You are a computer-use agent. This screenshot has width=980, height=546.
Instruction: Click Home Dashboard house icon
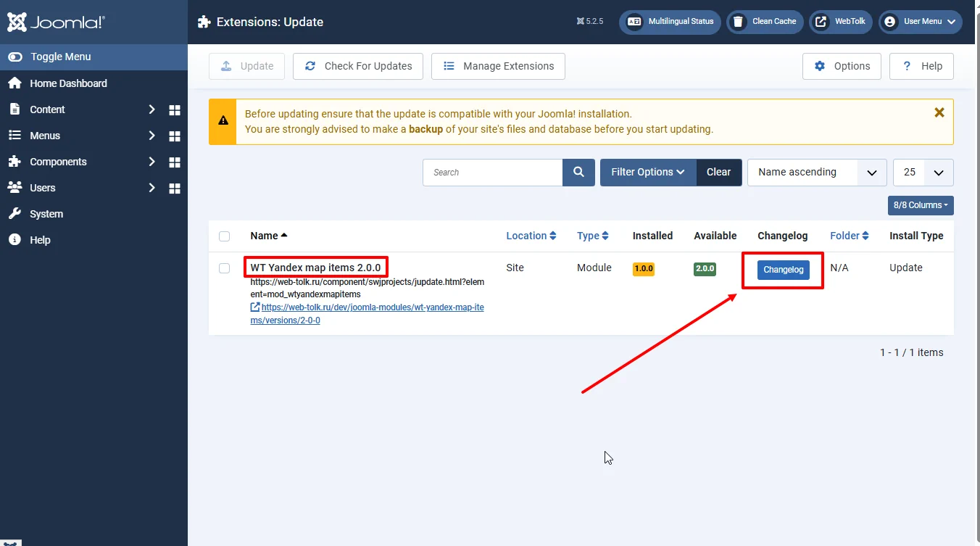[14, 83]
